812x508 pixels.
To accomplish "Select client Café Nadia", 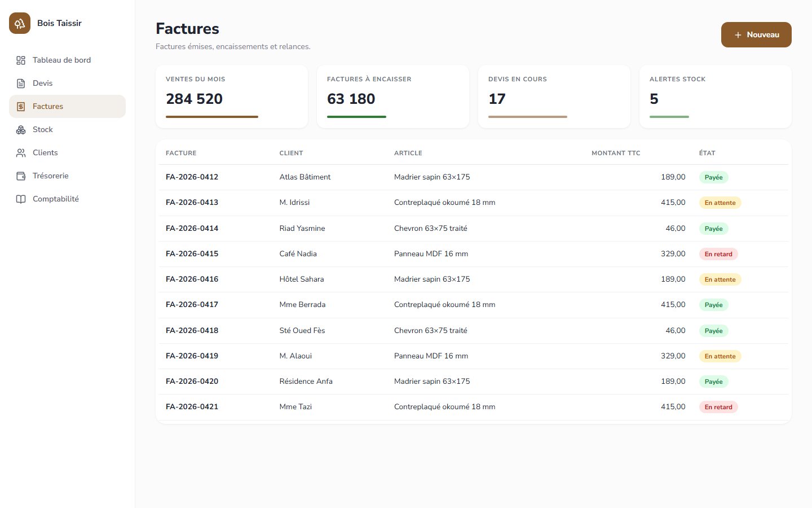I will 298,254.
